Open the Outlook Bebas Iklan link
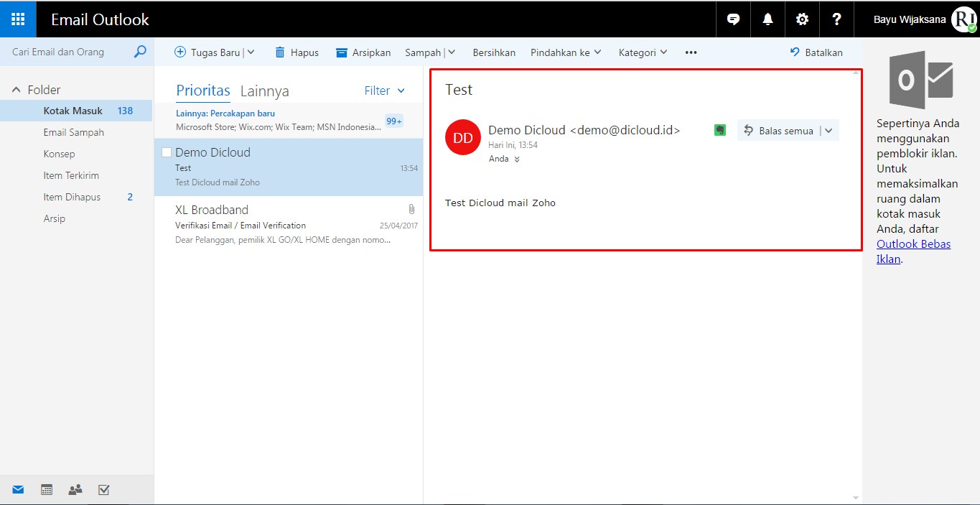The height and width of the screenshot is (505, 980). point(913,244)
